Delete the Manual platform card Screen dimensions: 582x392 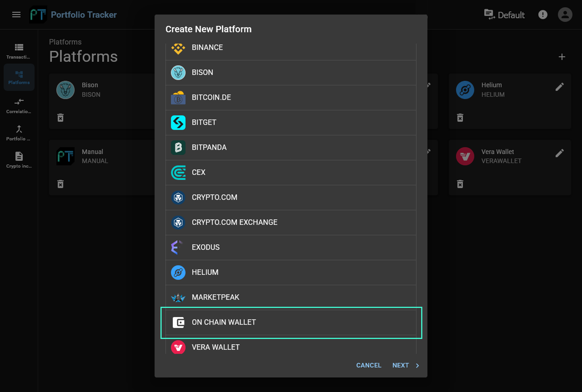(x=60, y=184)
